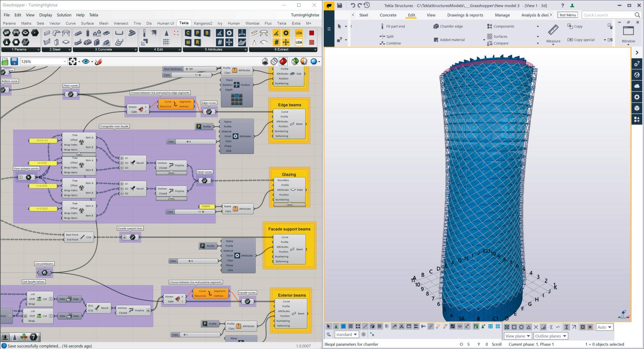This screenshot has height=349, width=644.
Task: Expand the Components dropdown arrow
Action: (x=538, y=27)
